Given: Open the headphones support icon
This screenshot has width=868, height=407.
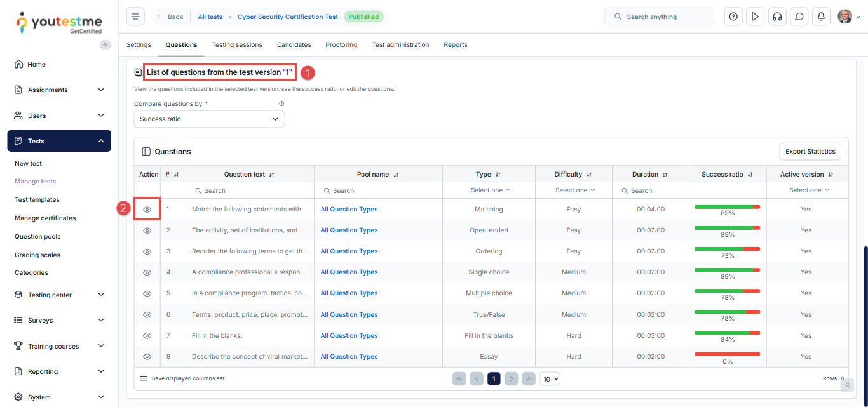Looking at the screenshot, I should pyautogui.click(x=776, y=17).
